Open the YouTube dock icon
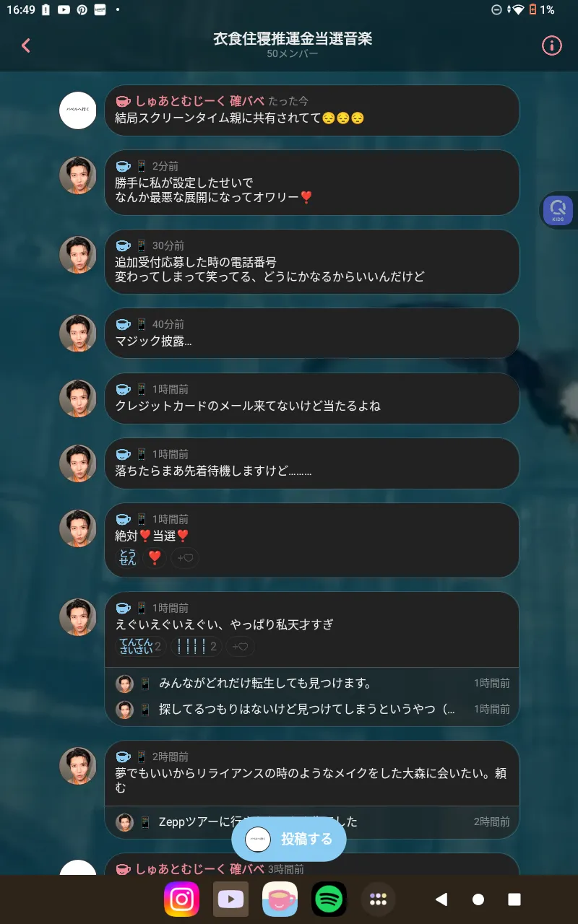This screenshot has height=924, width=578. click(x=231, y=899)
